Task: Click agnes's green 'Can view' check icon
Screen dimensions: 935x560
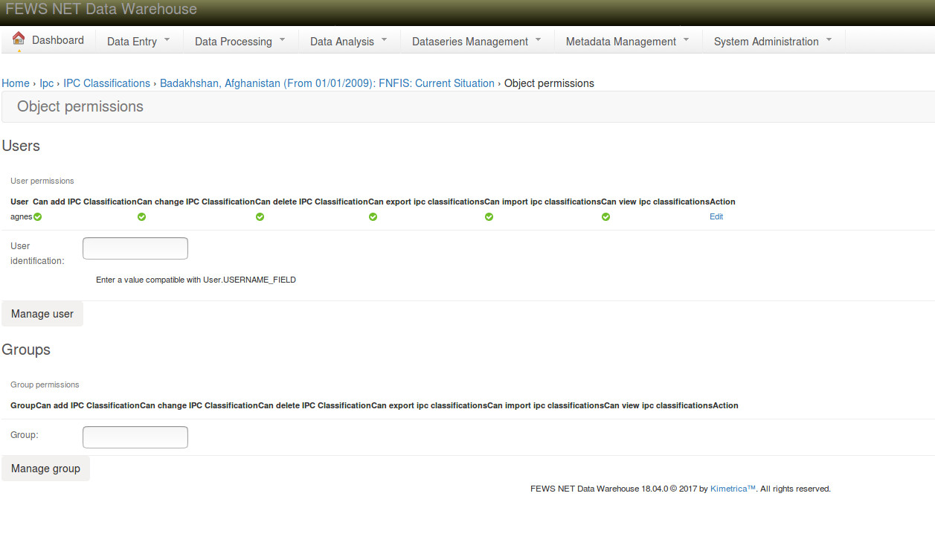Action: pyautogui.click(x=605, y=217)
